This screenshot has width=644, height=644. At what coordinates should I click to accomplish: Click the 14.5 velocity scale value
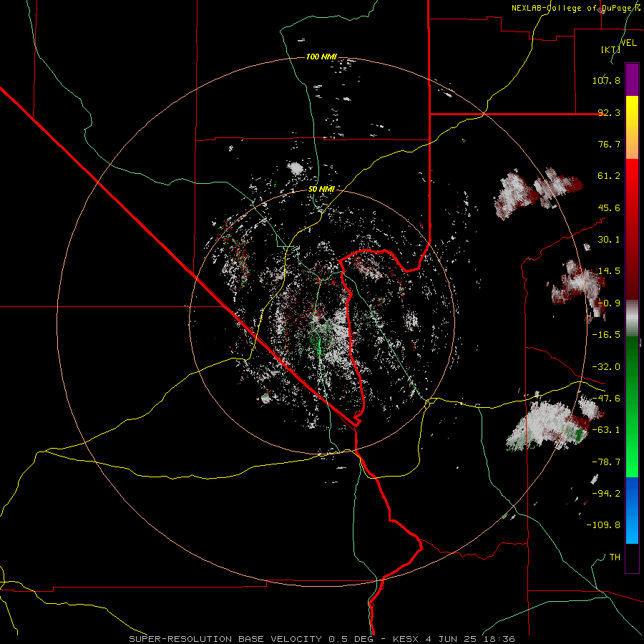coord(609,271)
